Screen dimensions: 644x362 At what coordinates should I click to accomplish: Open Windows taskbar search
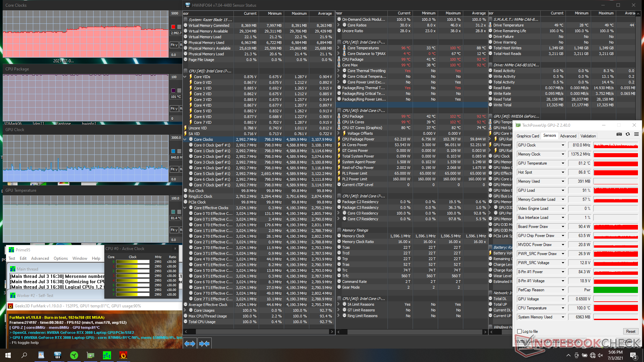[24, 355]
